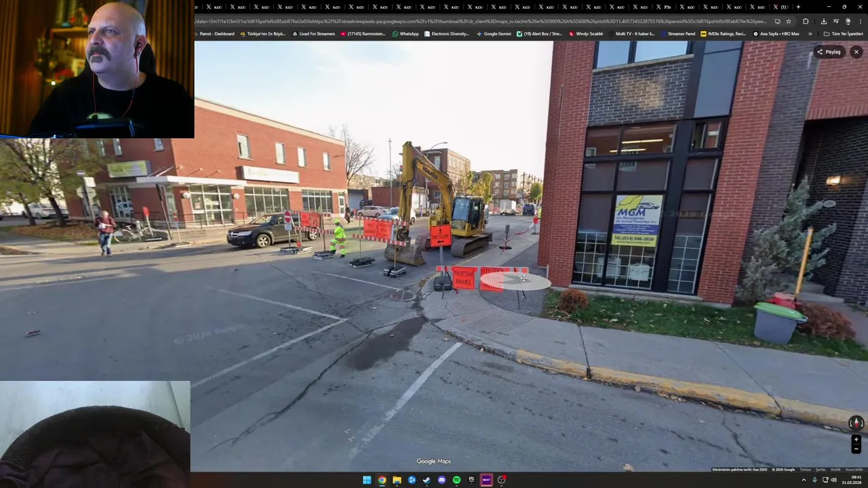Open the (17145) Rammstein bookmark
This screenshot has height=488, width=868.
(x=363, y=34)
